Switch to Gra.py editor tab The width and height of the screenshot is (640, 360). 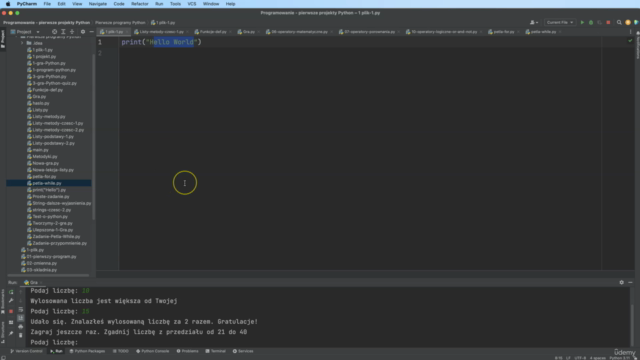point(249,31)
